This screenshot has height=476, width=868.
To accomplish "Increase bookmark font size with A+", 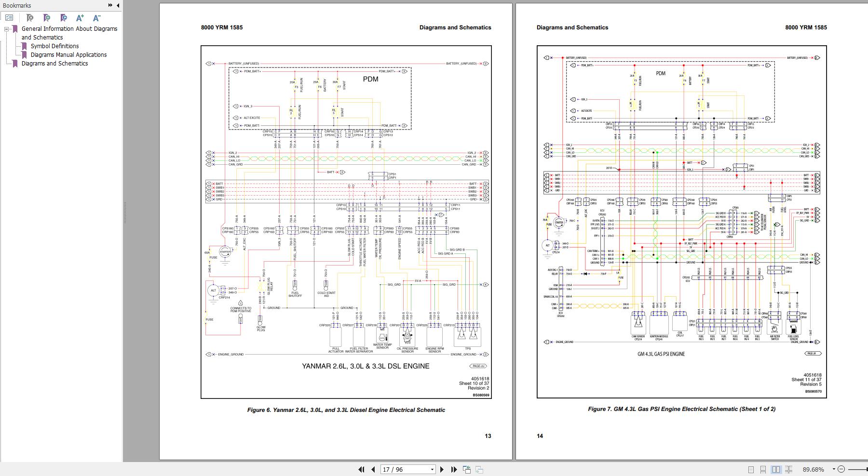I will coord(80,18).
